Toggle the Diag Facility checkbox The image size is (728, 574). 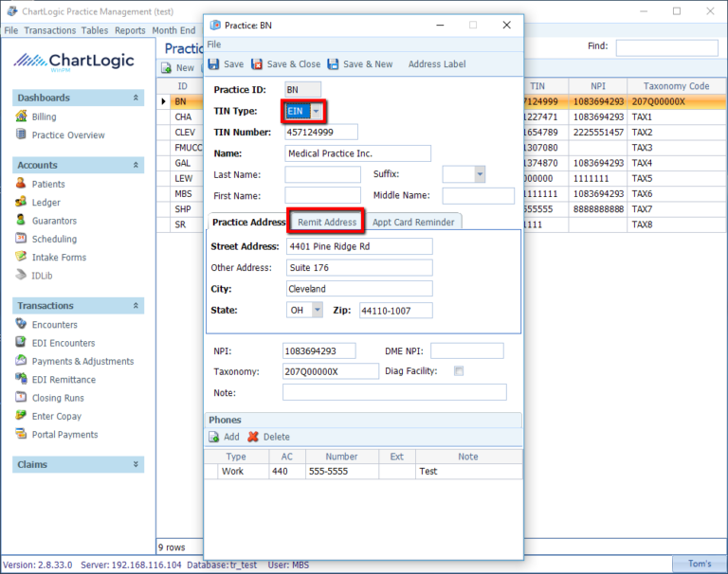[x=459, y=370]
